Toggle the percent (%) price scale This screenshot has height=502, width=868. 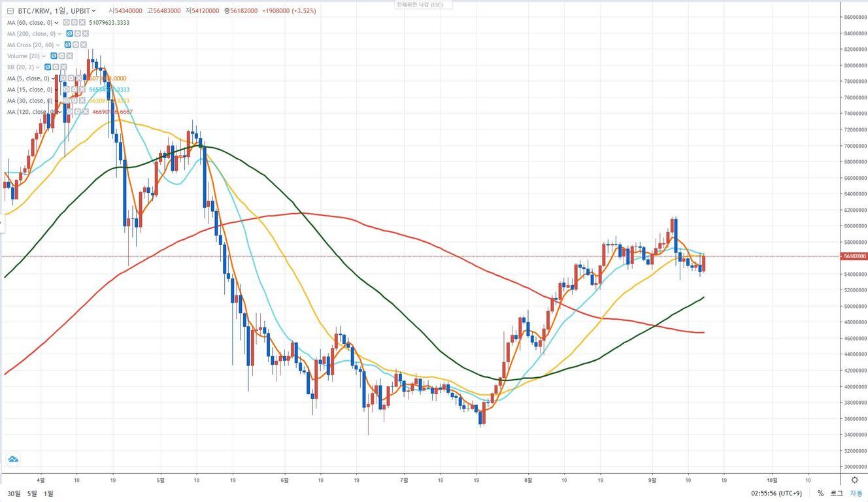pos(820,494)
